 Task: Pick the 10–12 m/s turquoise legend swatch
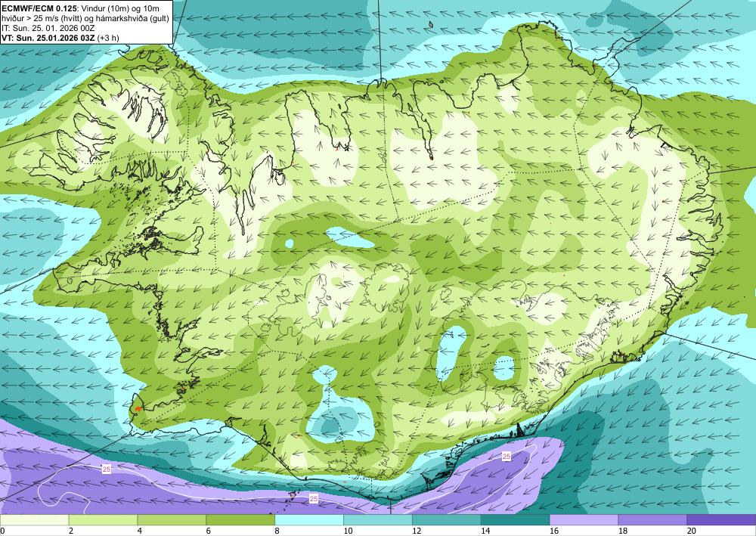tap(377, 520)
